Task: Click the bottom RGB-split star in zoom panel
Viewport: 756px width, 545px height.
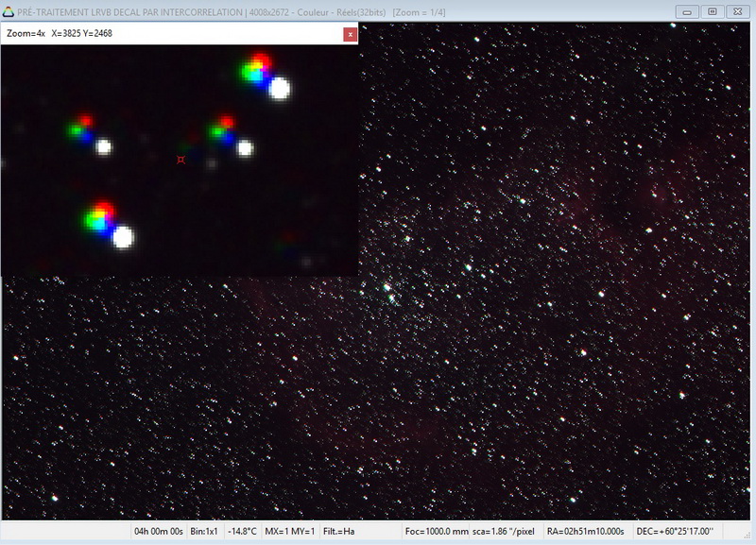Action: pyautogui.click(x=100, y=216)
